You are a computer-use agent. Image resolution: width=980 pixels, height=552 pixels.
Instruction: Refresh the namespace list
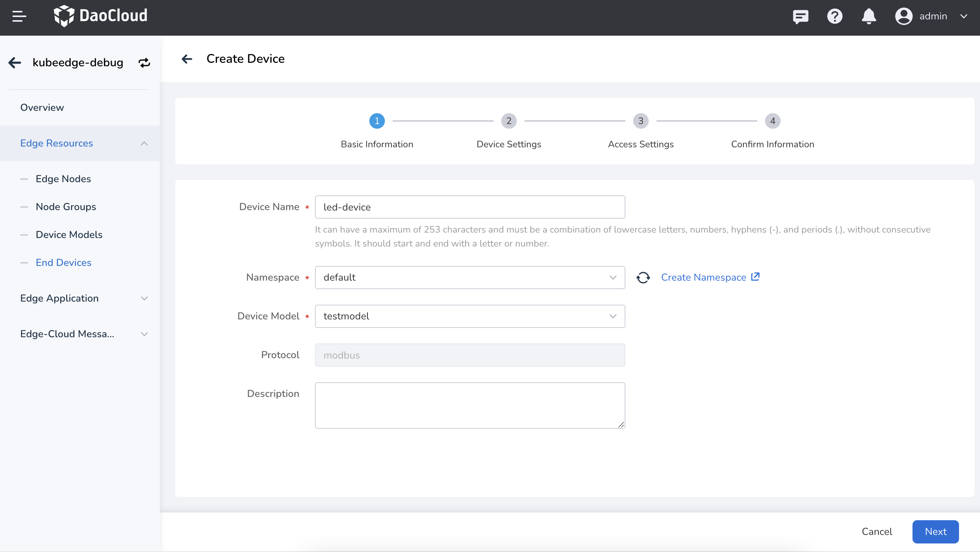click(643, 278)
